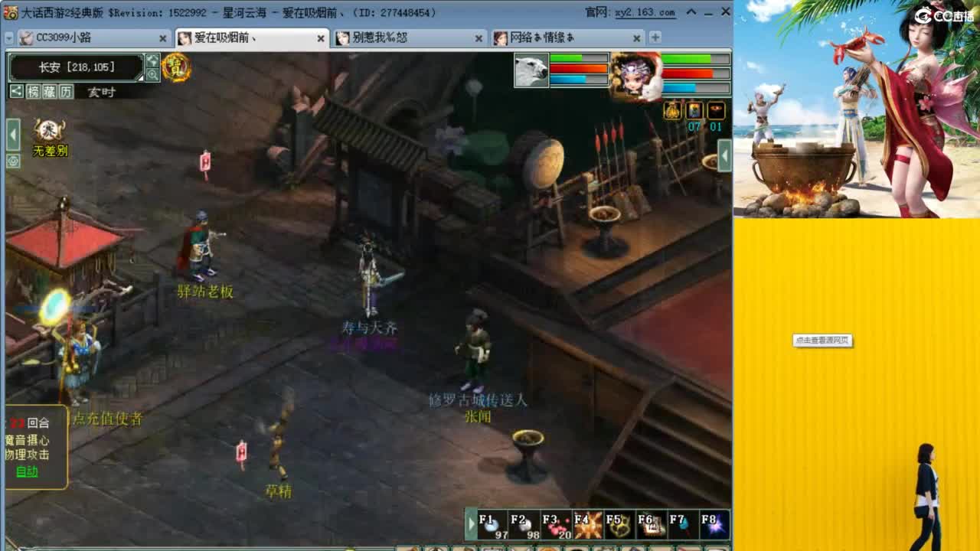Activate the F8 purple burst skill
The image size is (980, 551).
[714, 525]
